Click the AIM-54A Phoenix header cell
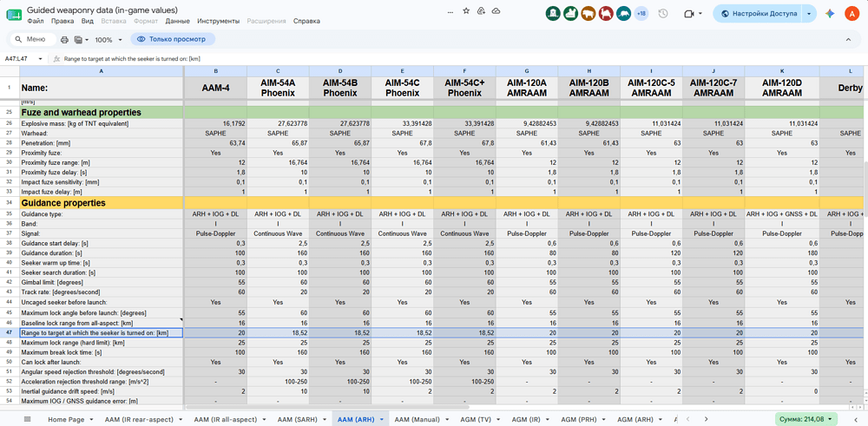The width and height of the screenshot is (868, 426). (278, 88)
